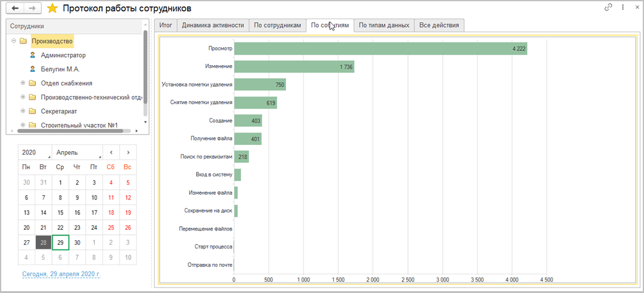The height and width of the screenshot is (293, 644).
Task: Expand the Секретариат node
Action: click(23, 112)
